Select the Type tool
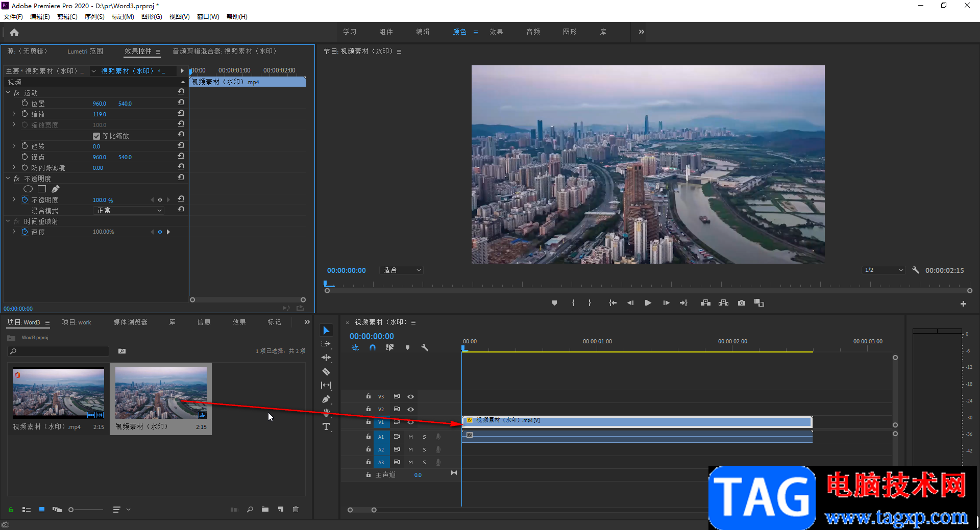The width and height of the screenshot is (980, 530). pos(326,426)
